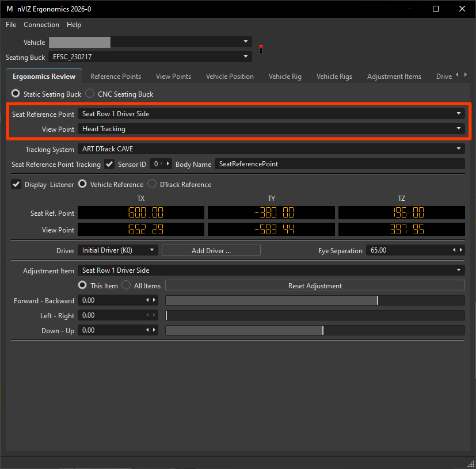
Task: Choose DTrack Reference radio button
Action: pyautogui.click(x=152, y=184)
